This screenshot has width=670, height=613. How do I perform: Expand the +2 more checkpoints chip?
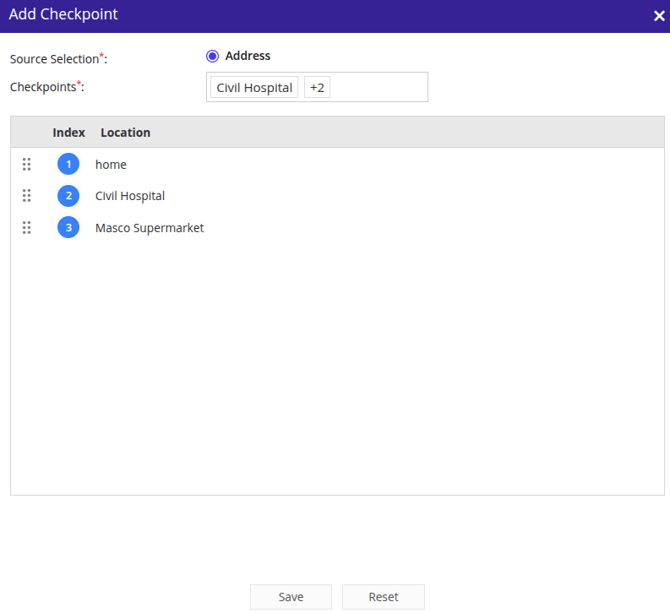317,87
